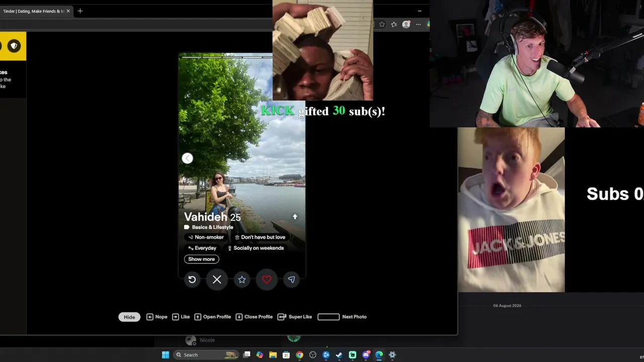The width and height of the screenshot is (644, 362).
Task: Click the browser favorites star icon
Action: [x=382, y=24]
